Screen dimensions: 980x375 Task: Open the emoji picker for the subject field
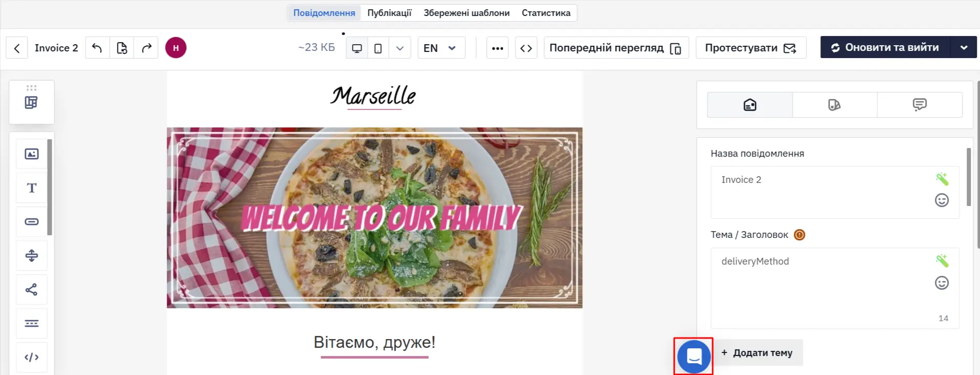tap(942, 283)
